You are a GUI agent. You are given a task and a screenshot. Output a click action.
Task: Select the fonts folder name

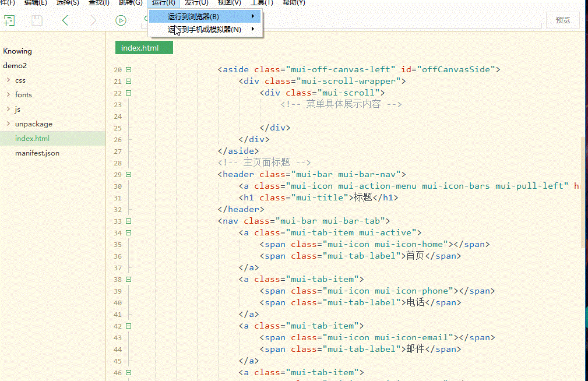(23, 95)
